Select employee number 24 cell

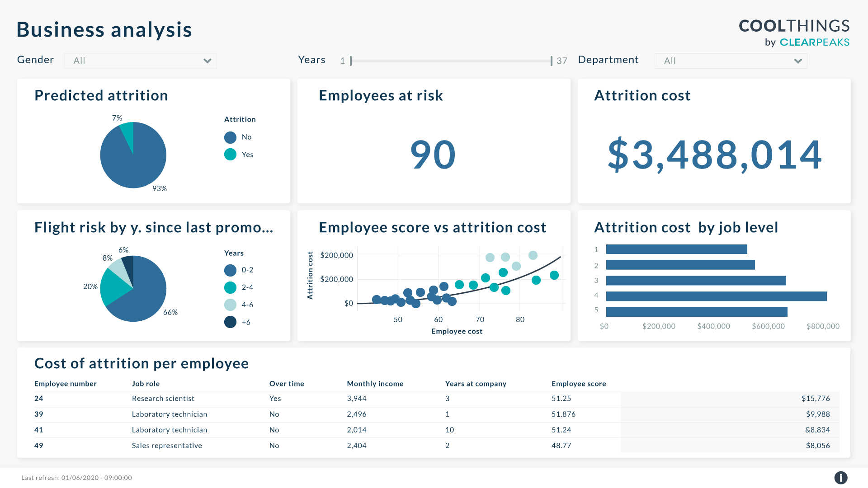[39, 399]
